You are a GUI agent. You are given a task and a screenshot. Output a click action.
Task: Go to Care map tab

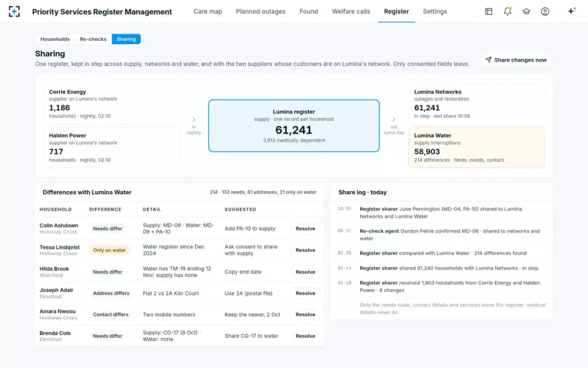click(x=208, y=11)
